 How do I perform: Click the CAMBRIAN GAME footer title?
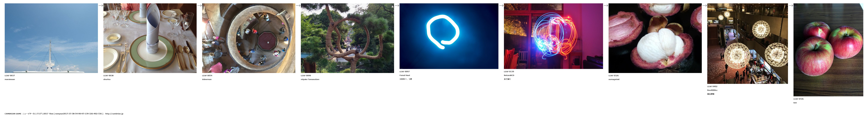13,114
